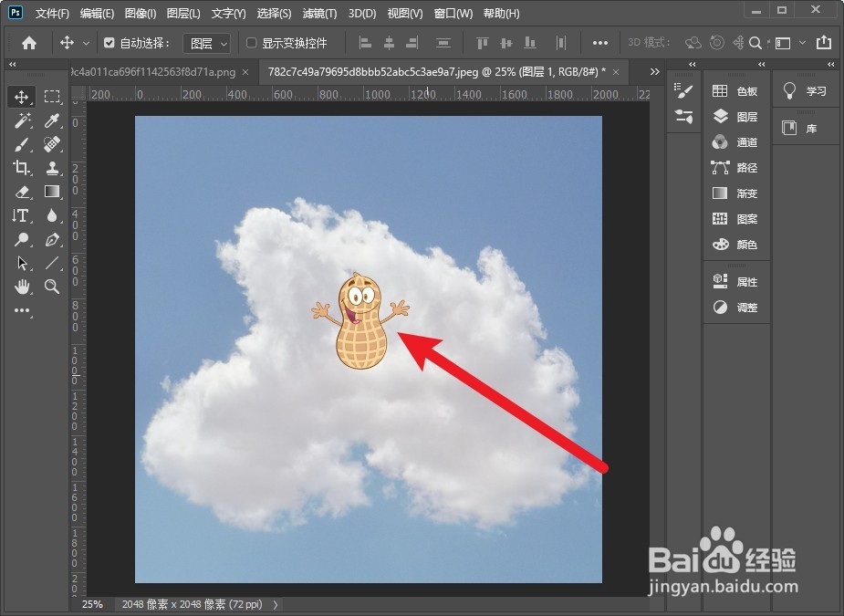Click the Share export icon
844x616 pixels.
824,43
